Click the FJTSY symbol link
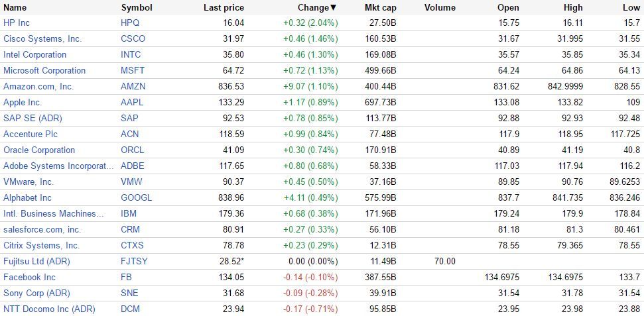This screenshot has height=316, width=644. (135, 261)
